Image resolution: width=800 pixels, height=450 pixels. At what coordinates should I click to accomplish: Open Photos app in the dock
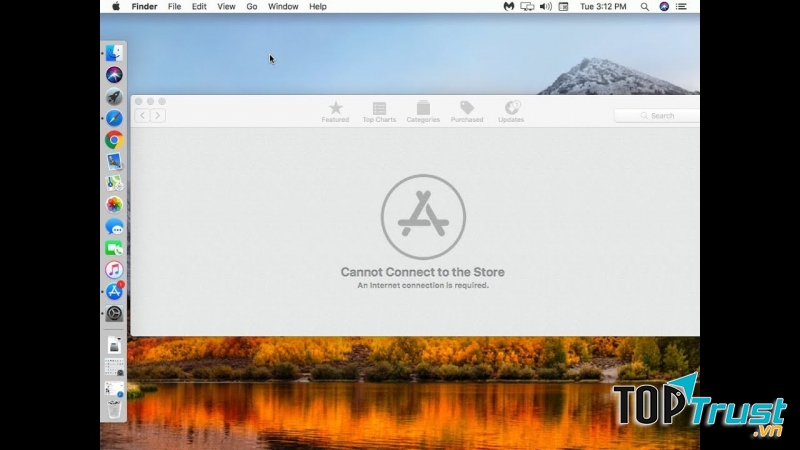(x=114, y=205)
